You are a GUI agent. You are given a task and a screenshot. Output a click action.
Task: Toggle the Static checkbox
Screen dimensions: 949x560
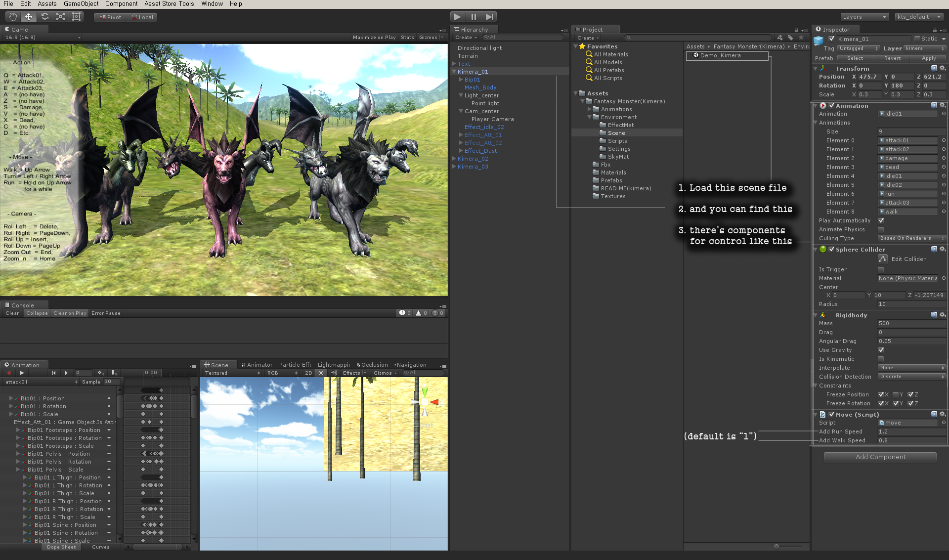coord(917,39)
